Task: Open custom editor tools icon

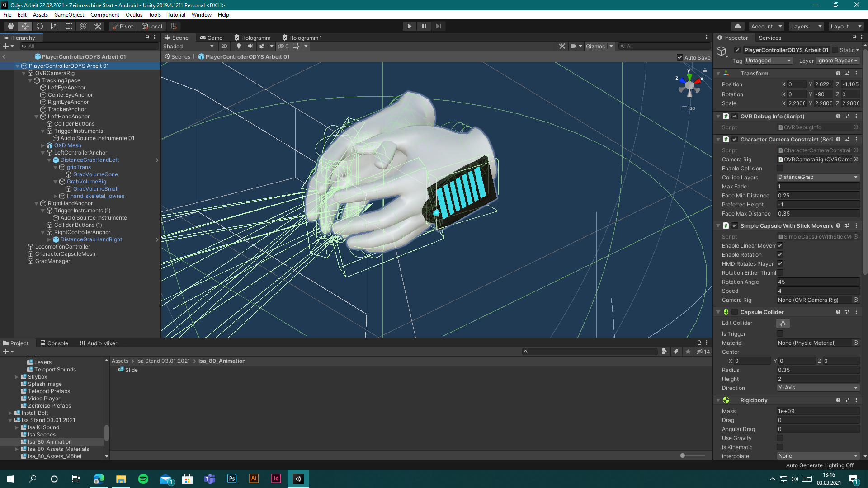Action: click(98, 26)
